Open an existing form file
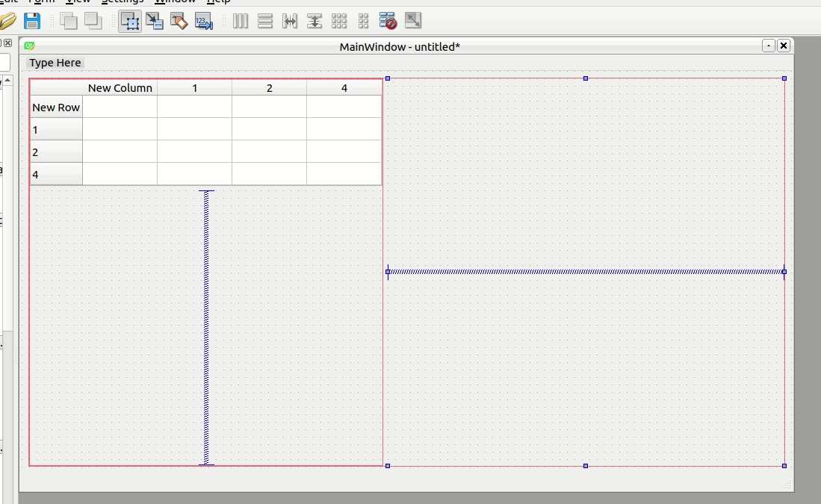 (7, 22)
